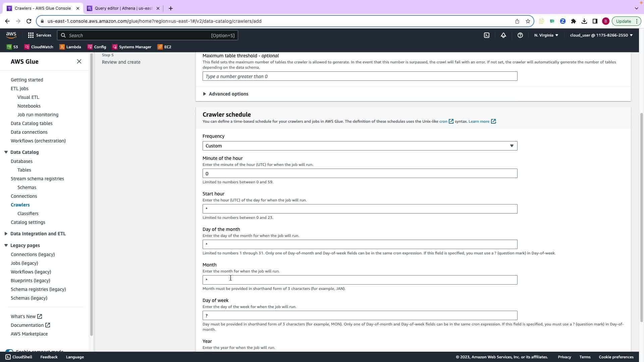Viewport: 644px width, 362px height.
Task: Open the Lambda favorites shortcut
Action: (70, 47)
